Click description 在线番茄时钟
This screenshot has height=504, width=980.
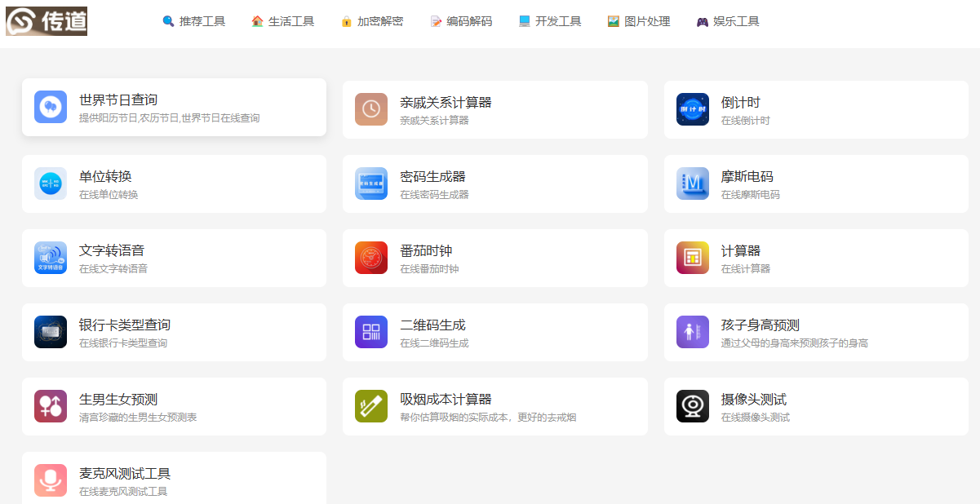click(429, 269)
